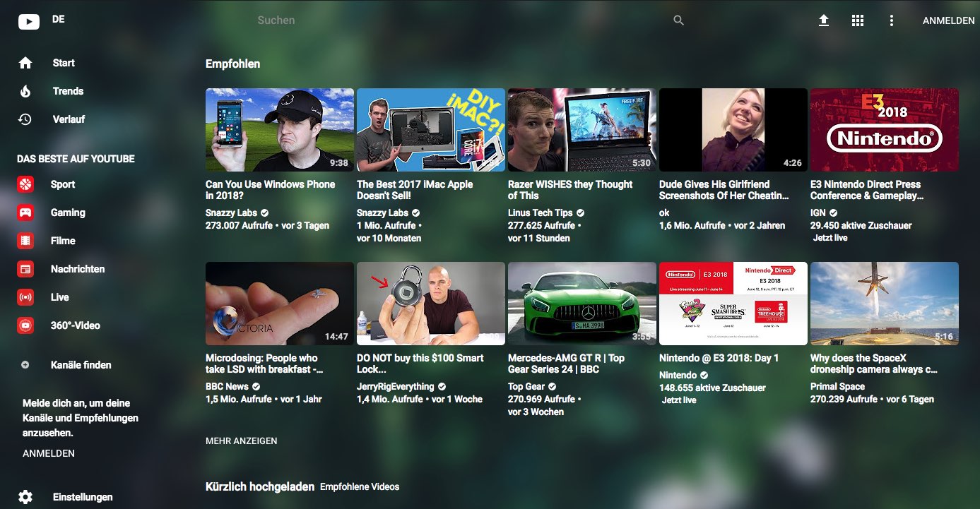Image resolution: width=980 pixels, height=509 pixels.
Task: Open SpaceX droneship video thumbnail
Action: pyautogui.click(x=885, y=304)
